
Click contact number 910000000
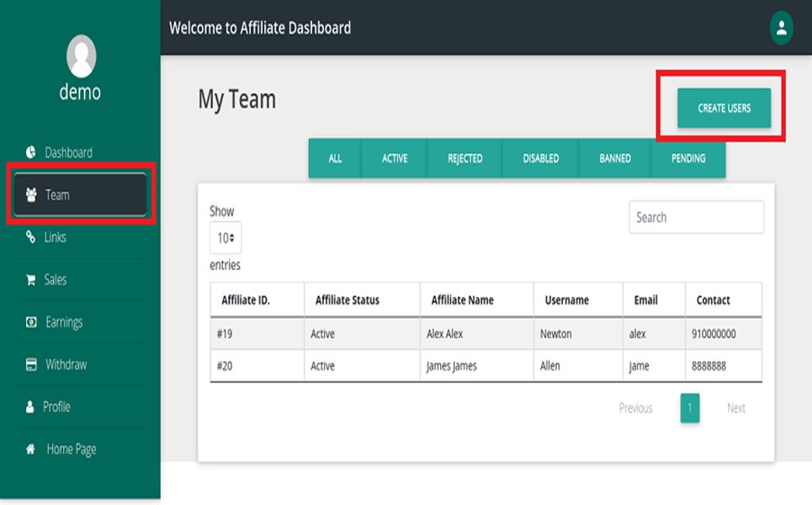point(714,334)
